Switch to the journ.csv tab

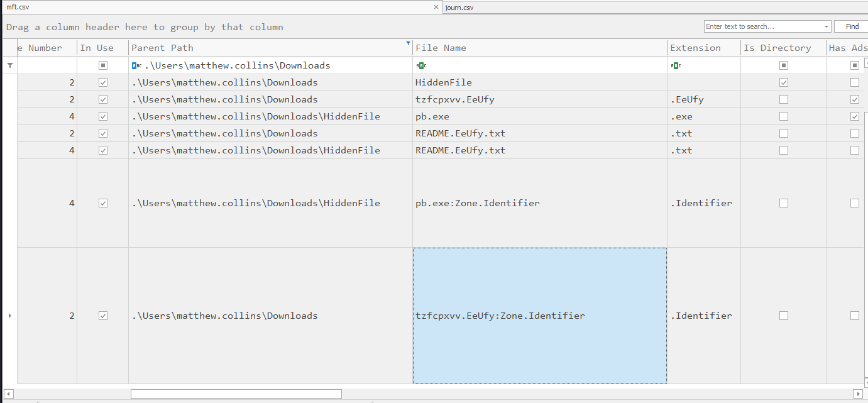point(459,8)
